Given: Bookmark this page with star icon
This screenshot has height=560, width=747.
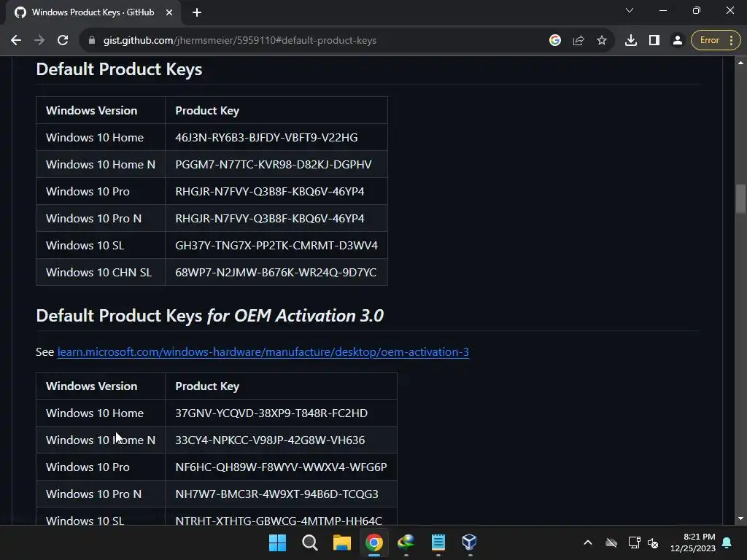Looking at the screenshot, I should tap(602, 41).
